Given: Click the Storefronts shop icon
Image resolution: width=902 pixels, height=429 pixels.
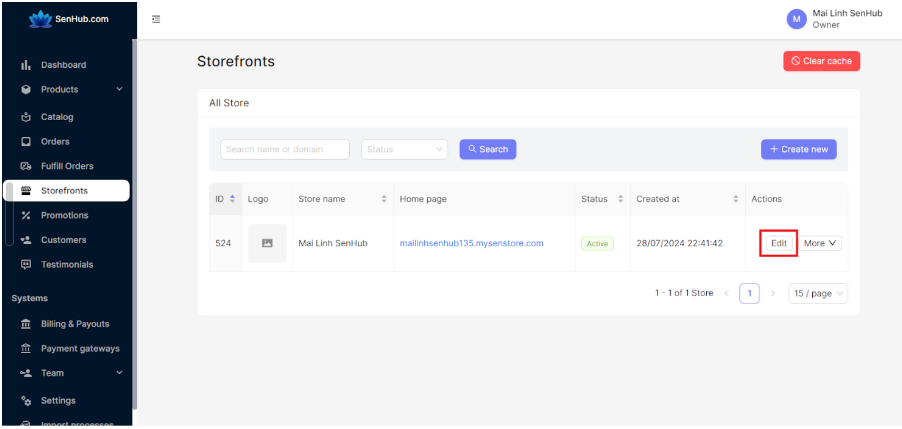Looking at the screenshot, I should 26,191.
